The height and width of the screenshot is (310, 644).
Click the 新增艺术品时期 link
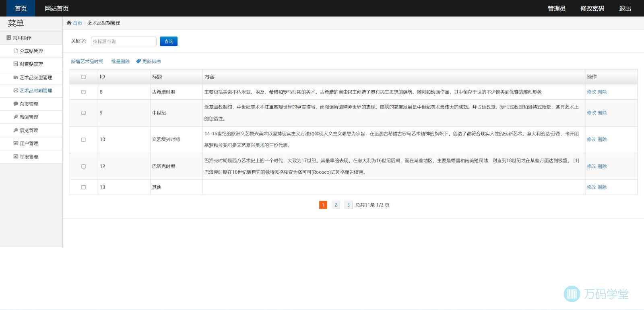pyautogui.click(x=87, y=62)
